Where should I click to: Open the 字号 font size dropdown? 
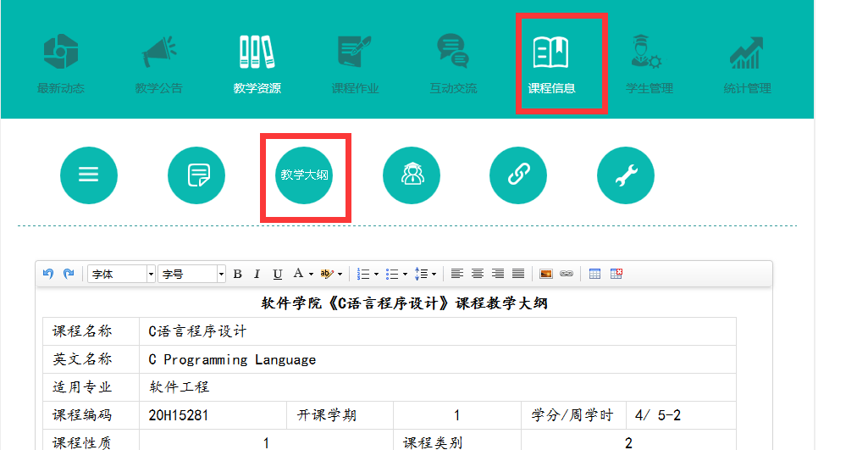192,274
